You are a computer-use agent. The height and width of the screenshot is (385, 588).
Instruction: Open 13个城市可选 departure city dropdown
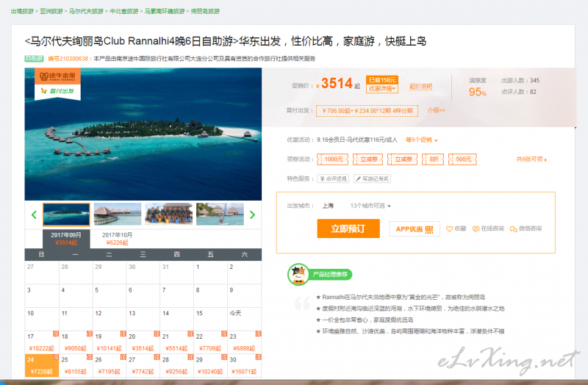point(370,206)
